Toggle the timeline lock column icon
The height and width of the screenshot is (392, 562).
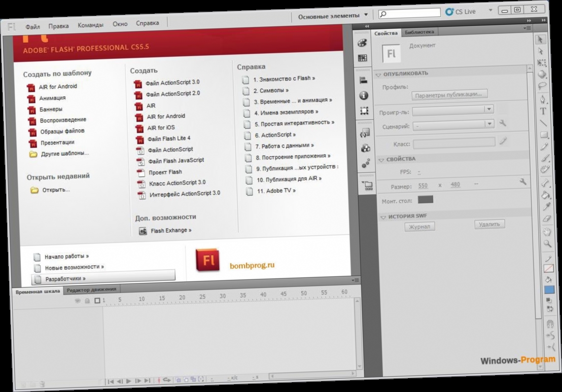point(87,301)
